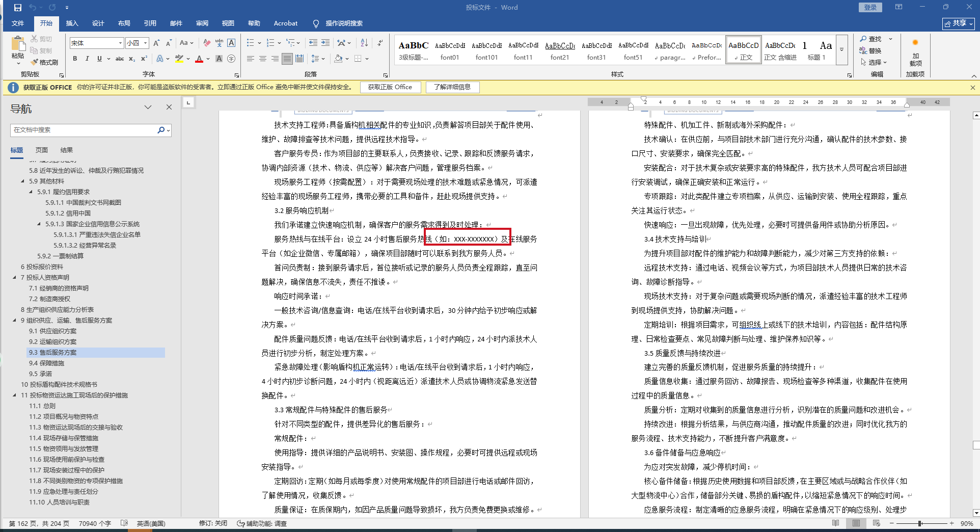This screenshot has height=532, width=980.
Task: Click the save icon in quick access toolbar
Action: 18,8
